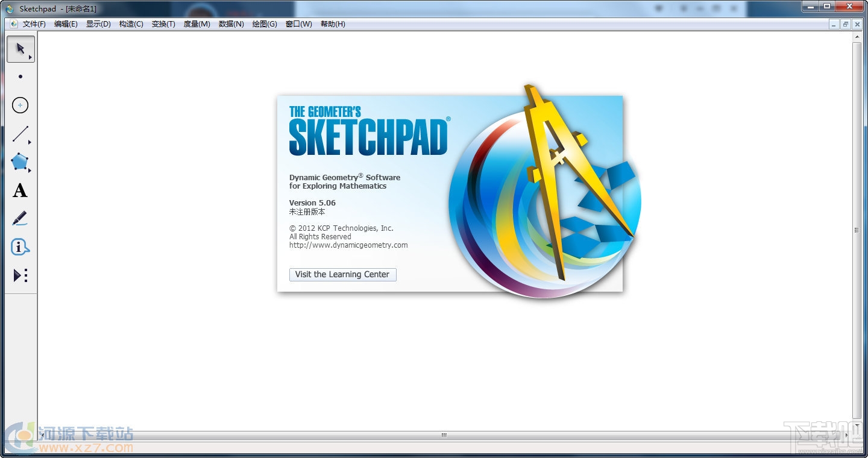Select the Custom Tools icon
The image size is (868, 458).
[x=19, y=275]
